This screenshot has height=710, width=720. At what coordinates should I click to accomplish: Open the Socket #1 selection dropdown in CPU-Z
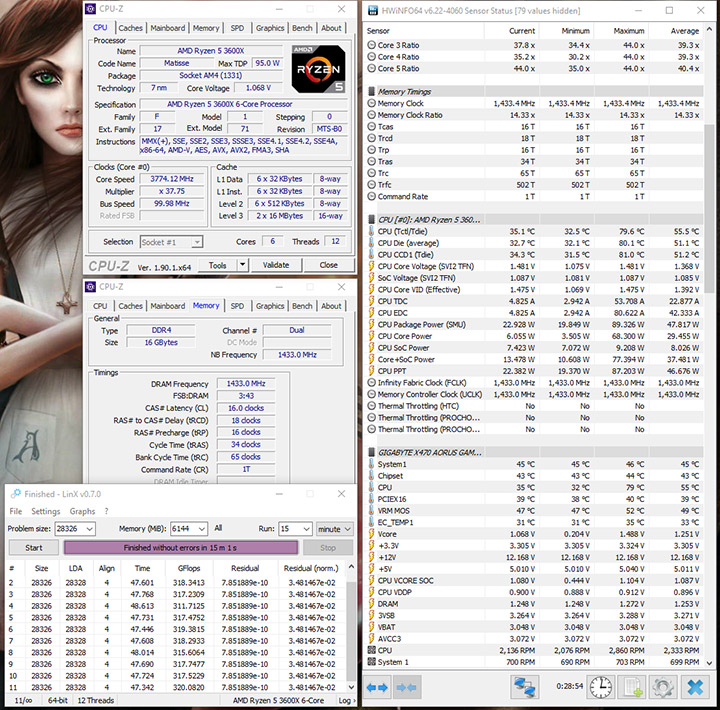(x=171, y=242)
